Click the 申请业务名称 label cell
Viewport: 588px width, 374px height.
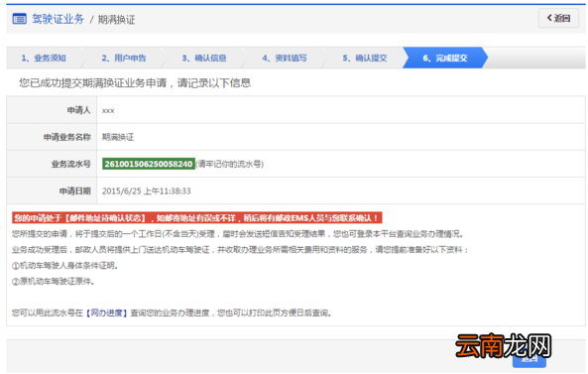pyautogui.click(x=52, y=137)
